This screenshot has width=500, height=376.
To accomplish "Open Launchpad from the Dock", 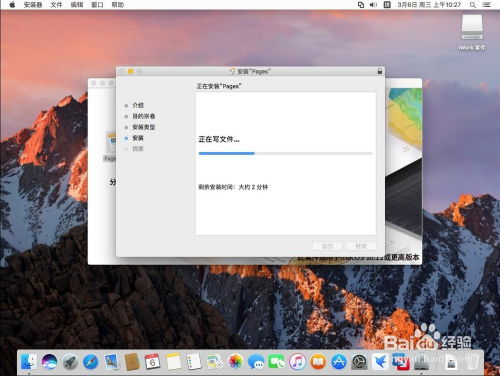I will point(70,362).
